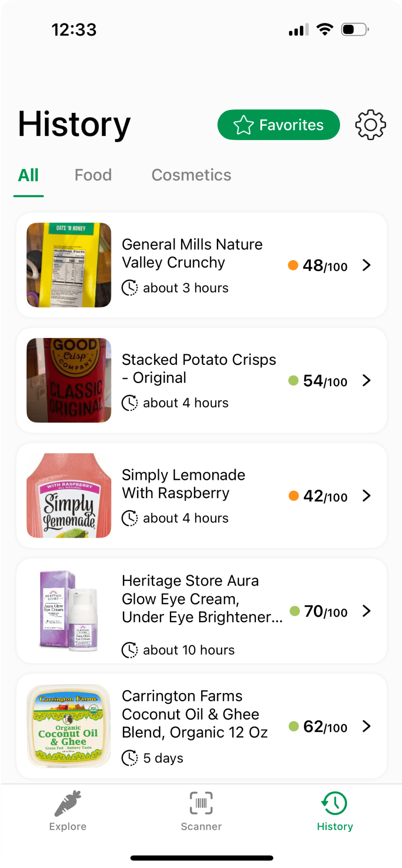The width and height of the screenshot is (402, 868).
Task: Expand General Mills Nature Valley chevron
Action: coord(367,265)
